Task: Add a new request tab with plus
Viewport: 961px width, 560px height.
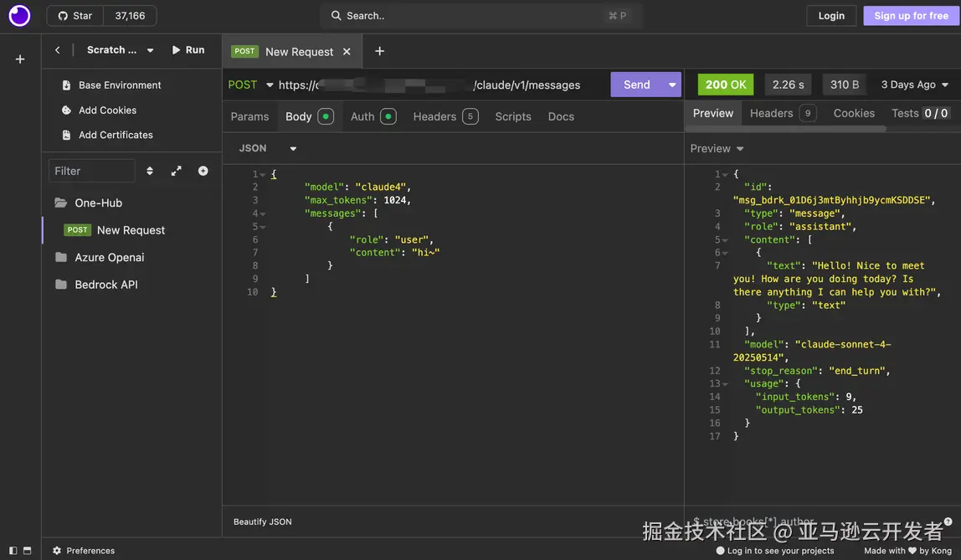Action: (379, 51)
